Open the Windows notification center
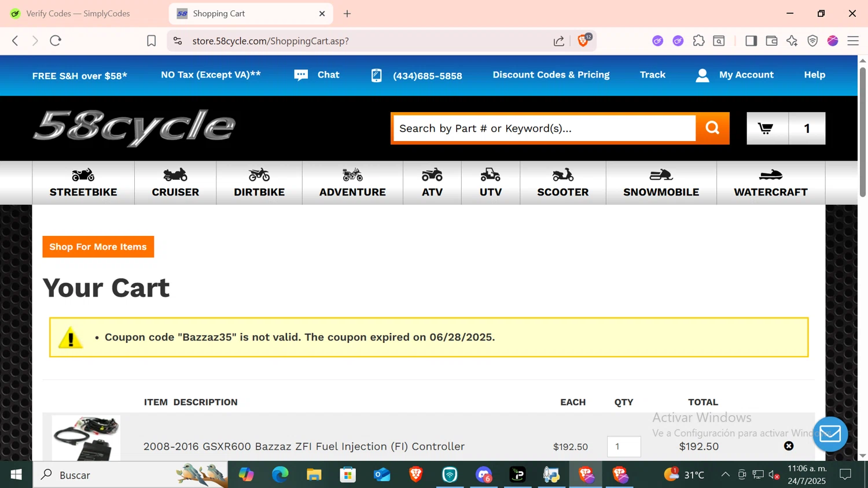The height and width of the screenshot is (488, 868). 845,475
